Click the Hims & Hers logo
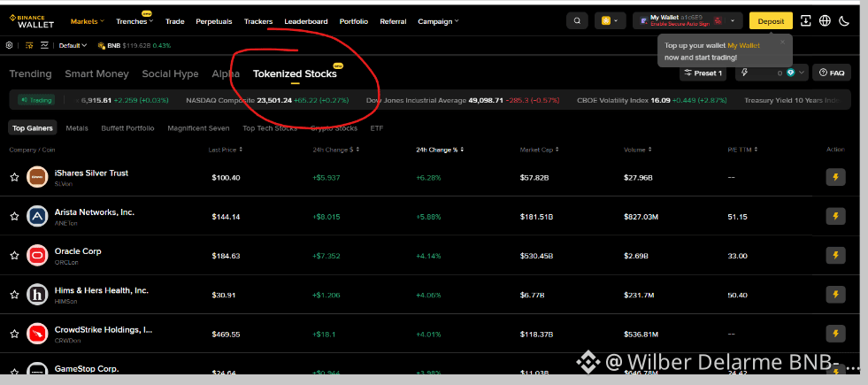The image size is (868, 385). [37, 295]
